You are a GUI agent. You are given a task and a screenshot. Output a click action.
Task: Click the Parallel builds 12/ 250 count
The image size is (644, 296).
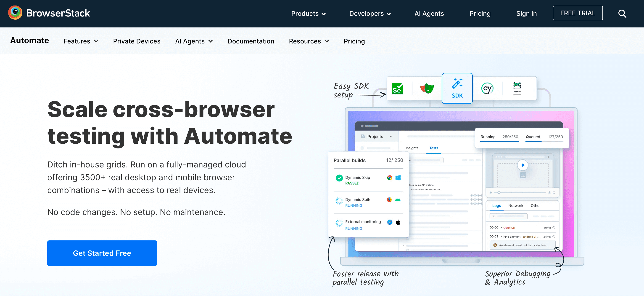[394, 160]
